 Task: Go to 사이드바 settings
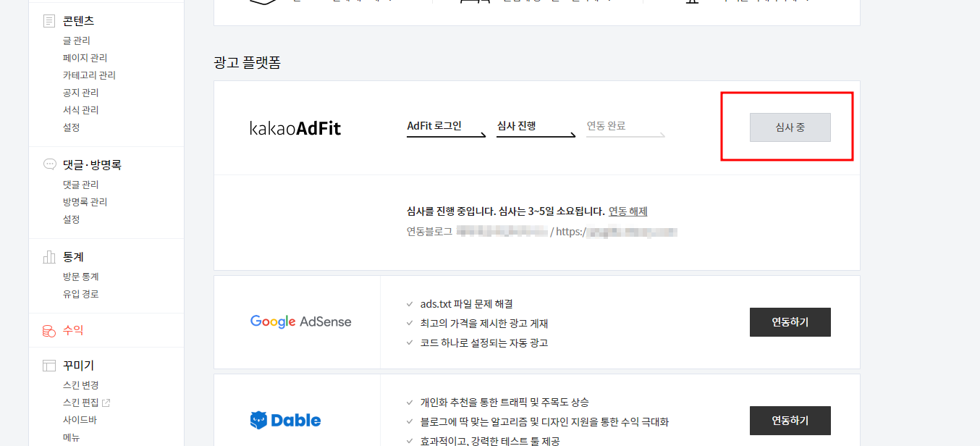click(80, 420)
